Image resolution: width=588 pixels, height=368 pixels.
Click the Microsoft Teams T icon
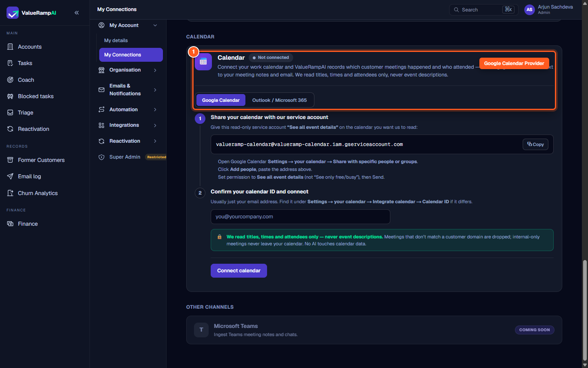pyautogui.click(x=201, y=330)
